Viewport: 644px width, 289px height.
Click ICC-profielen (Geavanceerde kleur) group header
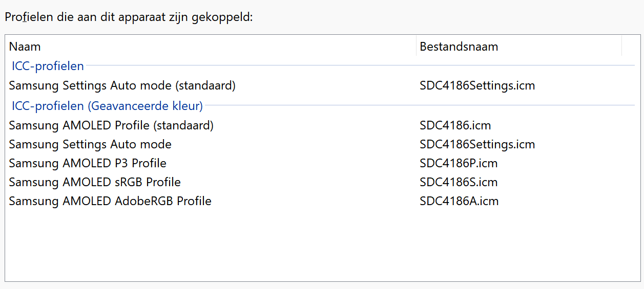(x=107, y=106)
